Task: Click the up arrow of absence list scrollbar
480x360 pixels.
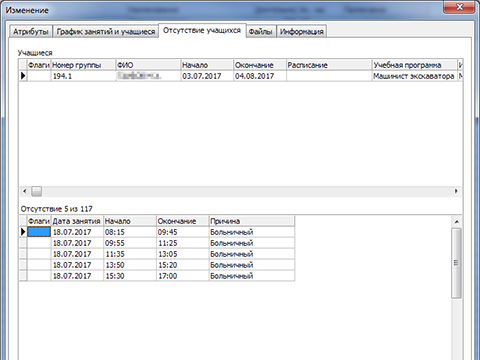Action: [x=457, y=222]
